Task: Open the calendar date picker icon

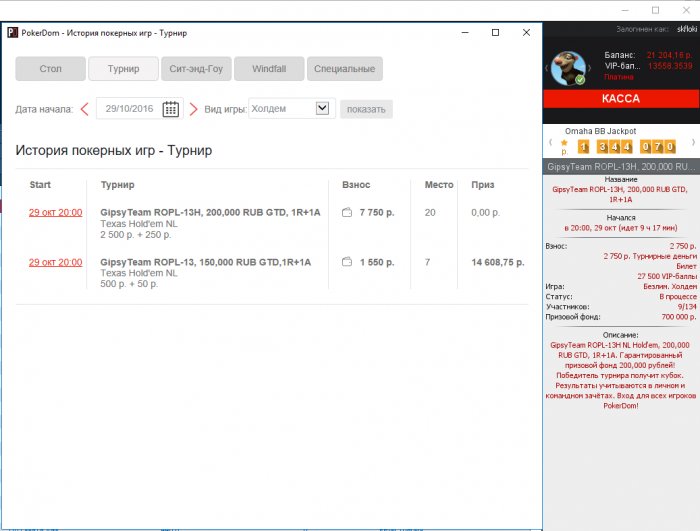Action: (x=171, y=109)
